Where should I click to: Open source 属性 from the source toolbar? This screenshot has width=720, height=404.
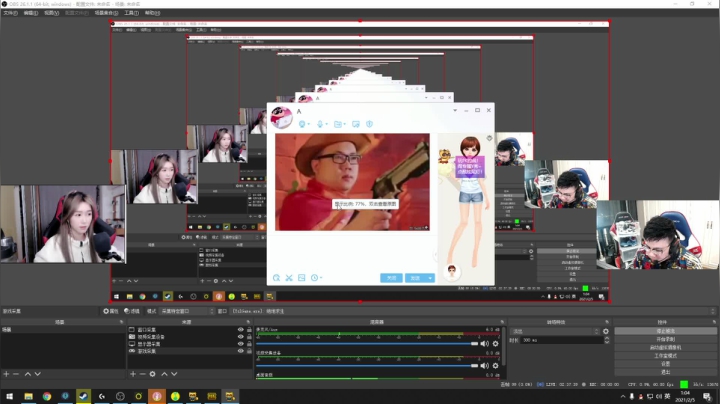(111, 311)
